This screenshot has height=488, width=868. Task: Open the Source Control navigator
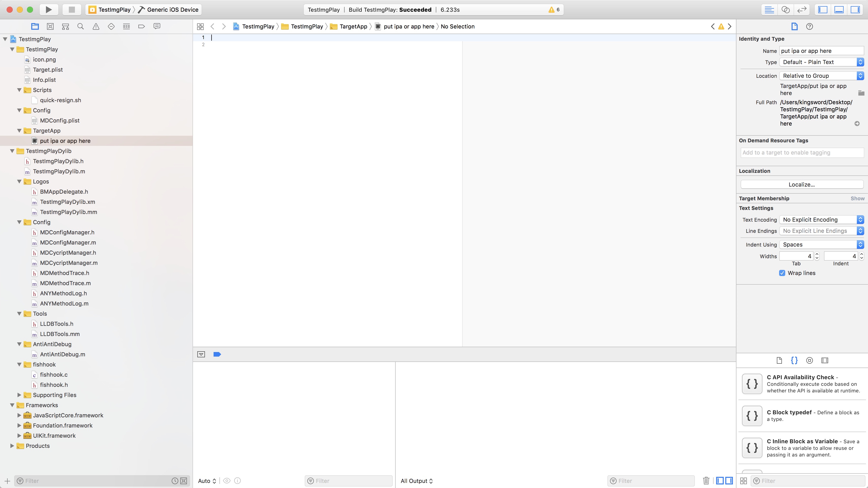pos(50,26)
